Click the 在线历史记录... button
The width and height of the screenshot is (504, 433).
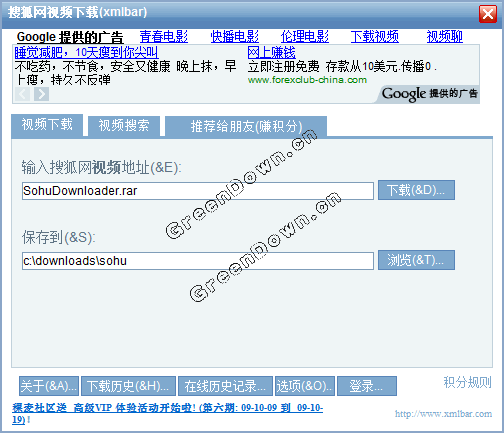225,386
